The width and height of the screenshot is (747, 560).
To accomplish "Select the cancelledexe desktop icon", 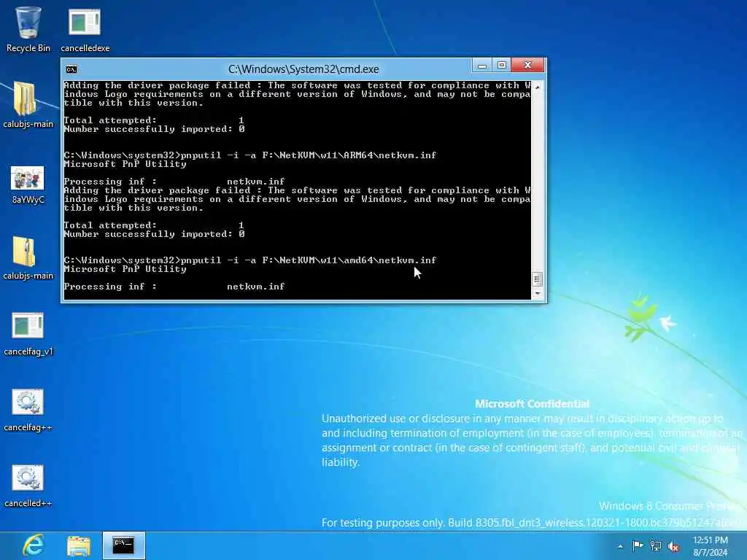I will tap(85, 29).
